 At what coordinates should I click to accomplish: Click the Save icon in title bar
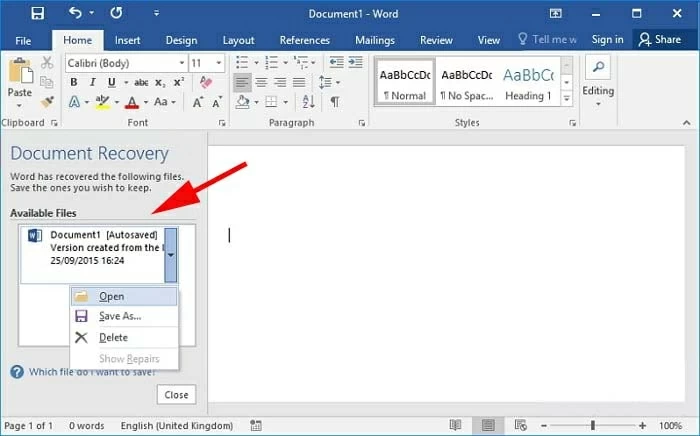click(37, 13)
